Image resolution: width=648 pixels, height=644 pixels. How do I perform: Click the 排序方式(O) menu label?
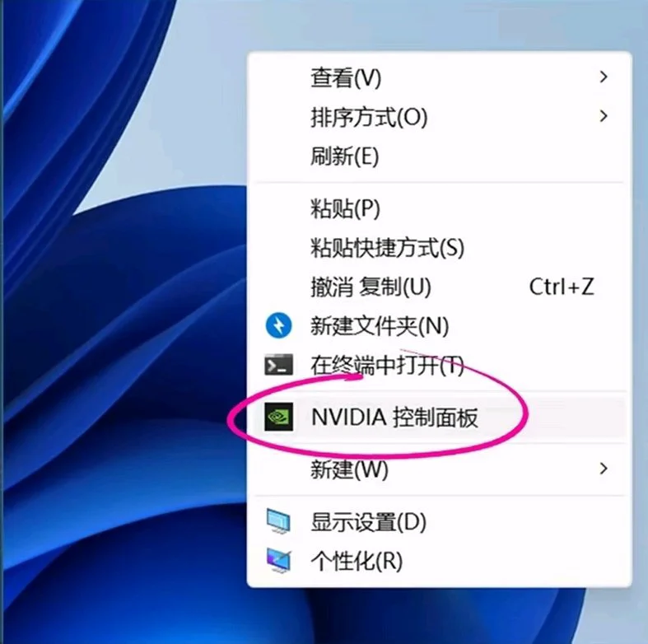coord(369,118)
